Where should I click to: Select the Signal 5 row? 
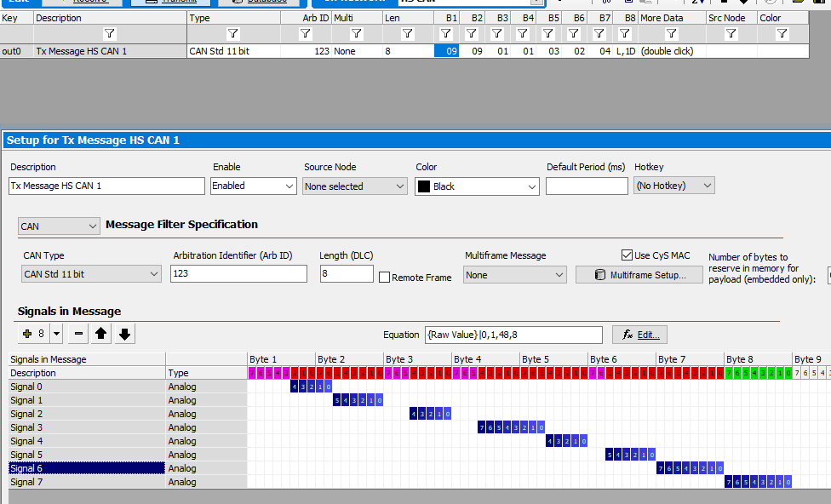87,455
